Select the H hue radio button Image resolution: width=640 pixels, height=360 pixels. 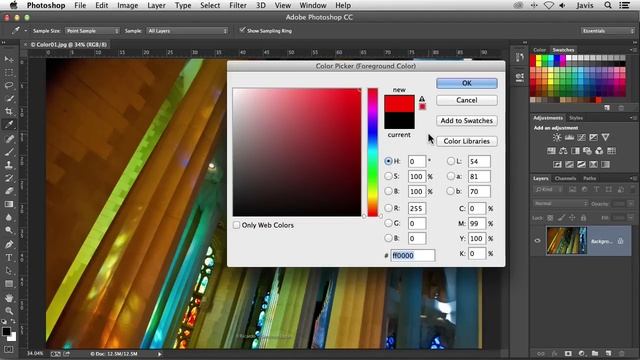click(388, 161)
